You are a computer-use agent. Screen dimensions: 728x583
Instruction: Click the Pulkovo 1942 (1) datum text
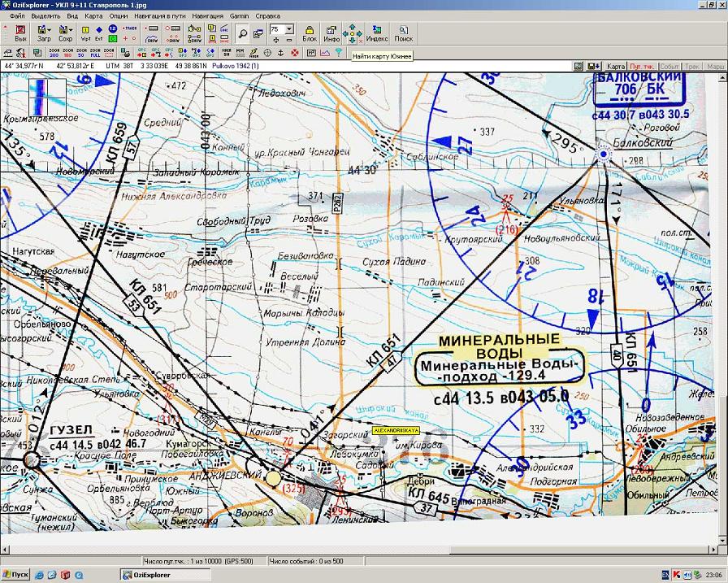point(236,66)
